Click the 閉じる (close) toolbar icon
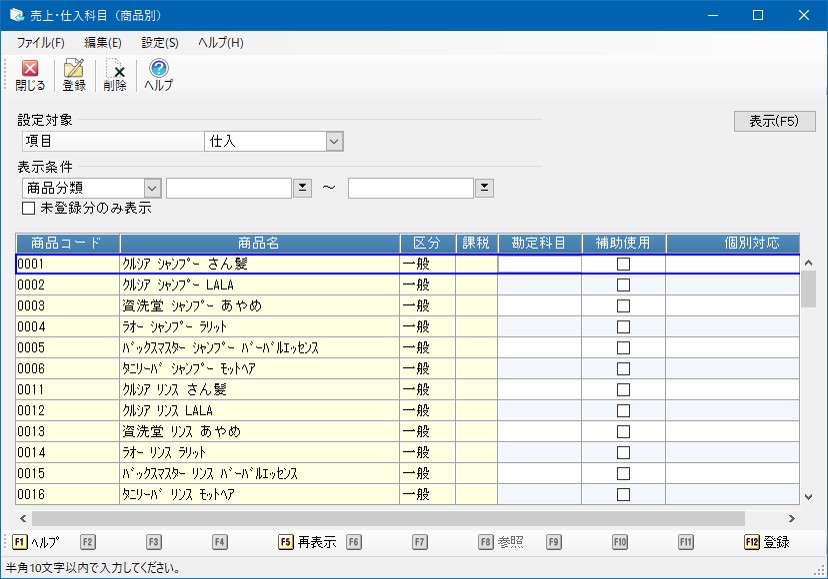The width and height of the screenshot is (828, 579). (x=30, y=75)
